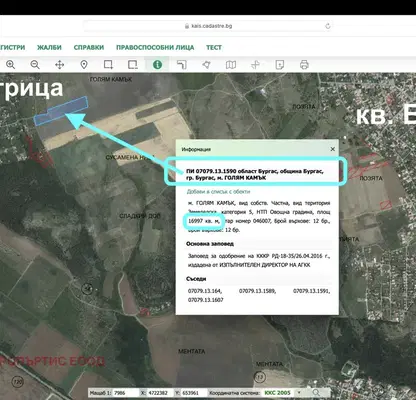Click the СЛАДКИЯ ДОЛ map label

click(x=140, y=216)
